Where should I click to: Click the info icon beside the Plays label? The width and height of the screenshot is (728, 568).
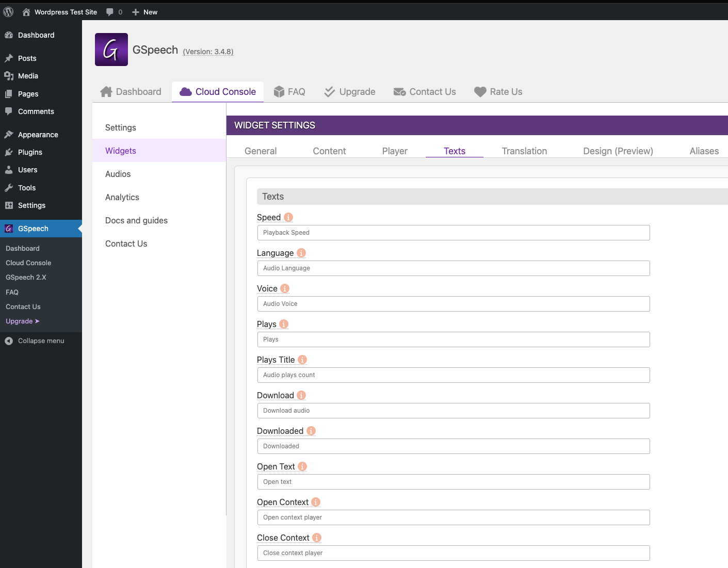[284, 324]
